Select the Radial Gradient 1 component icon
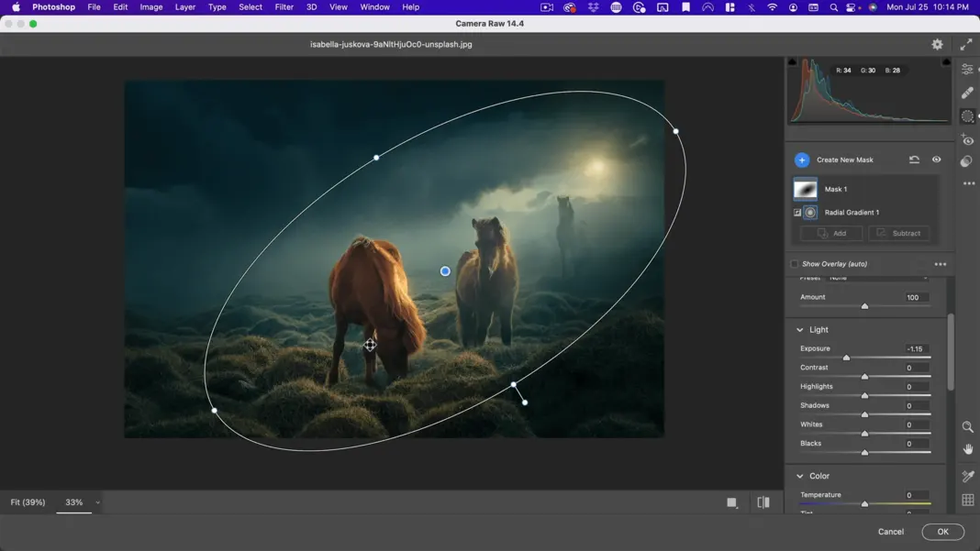The image size is (980, 551). coord(810,213)
